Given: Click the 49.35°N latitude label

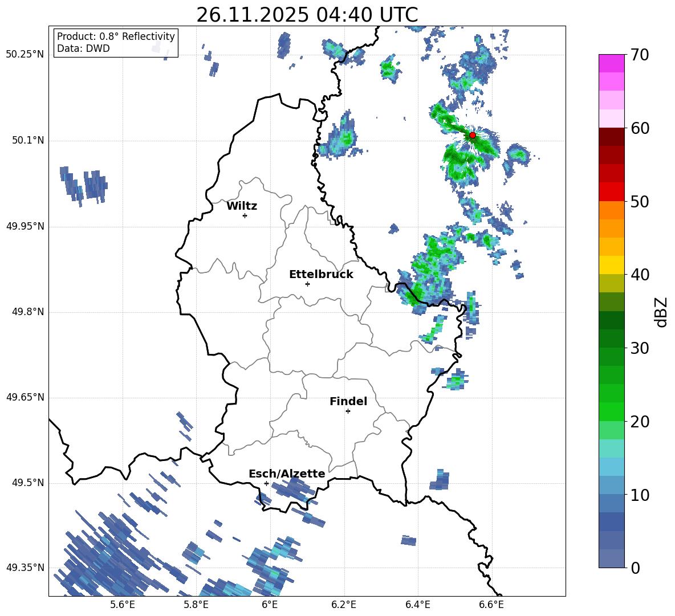Looking at the screenshot, I should coord(25,568).
